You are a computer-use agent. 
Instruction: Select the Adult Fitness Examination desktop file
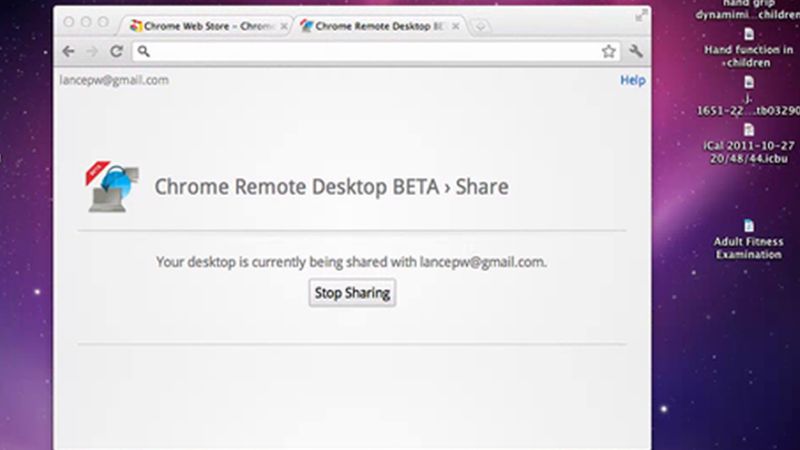click(748, 240)
